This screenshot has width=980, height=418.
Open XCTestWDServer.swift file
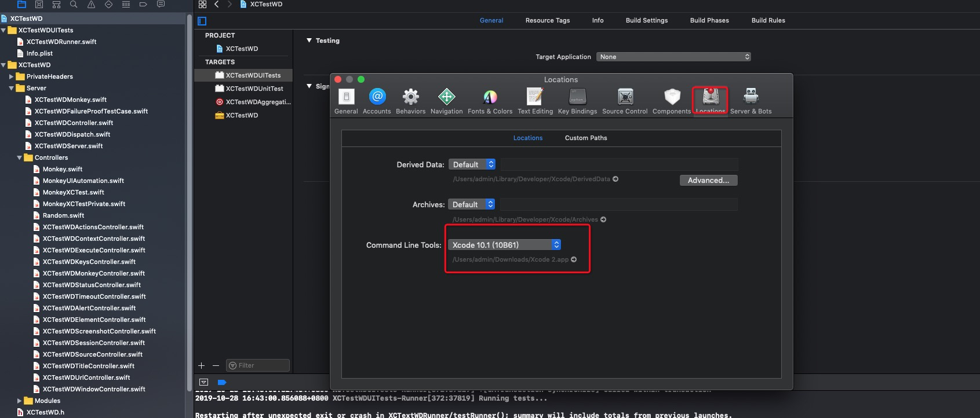pos(68,146)
